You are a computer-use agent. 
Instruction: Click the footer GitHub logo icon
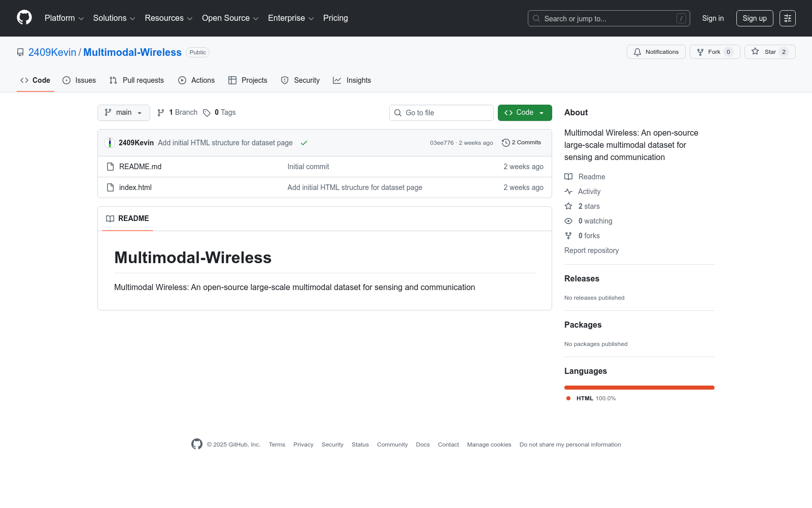coord(197,444)
